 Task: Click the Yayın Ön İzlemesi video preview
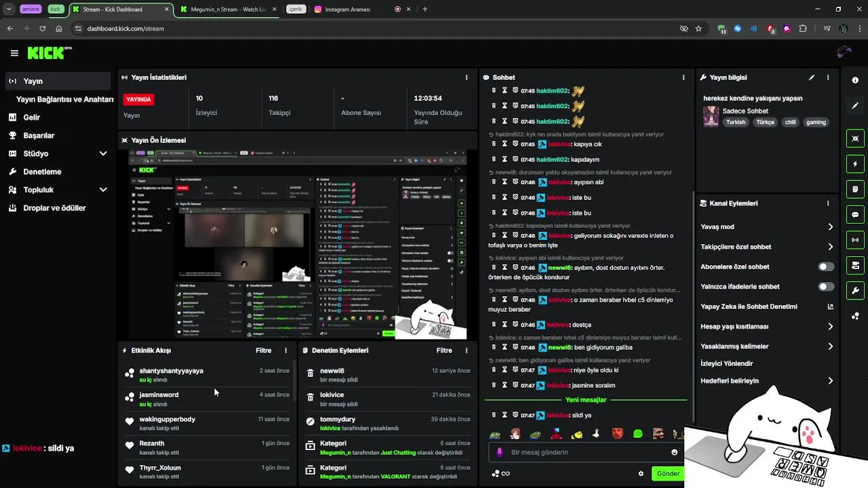[x=297, y=244]
